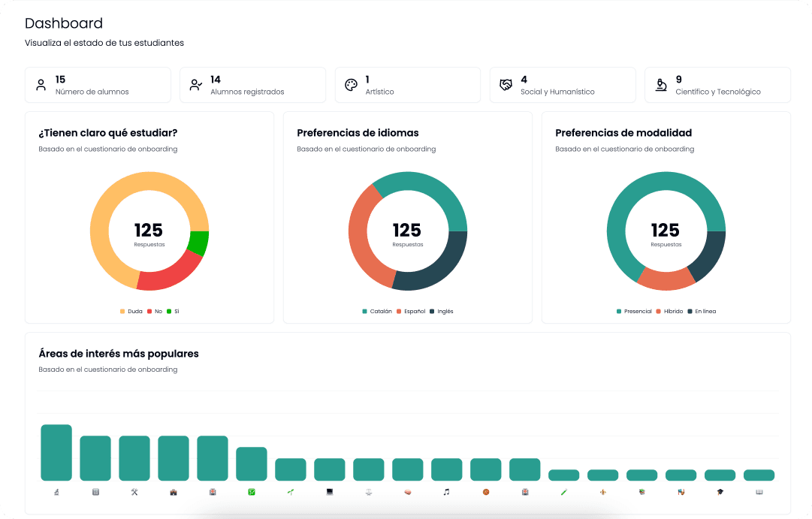
Task: Click the orange Híbrido segment in modalidad donut
Action: [666, 280]
